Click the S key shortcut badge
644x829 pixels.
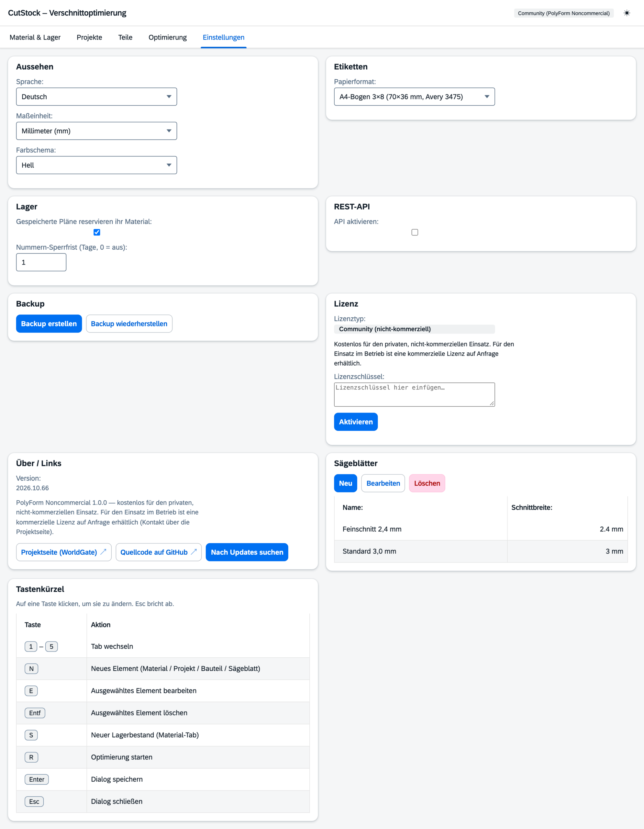31,735
